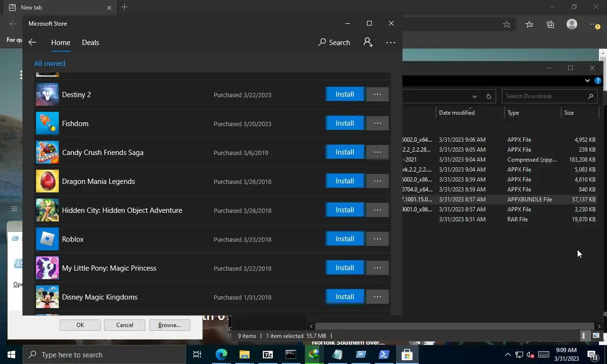The height and width of the screenshot is (364, 607).
Task: Install My Little Pony: Magic Princess
Action: point(345,268)
